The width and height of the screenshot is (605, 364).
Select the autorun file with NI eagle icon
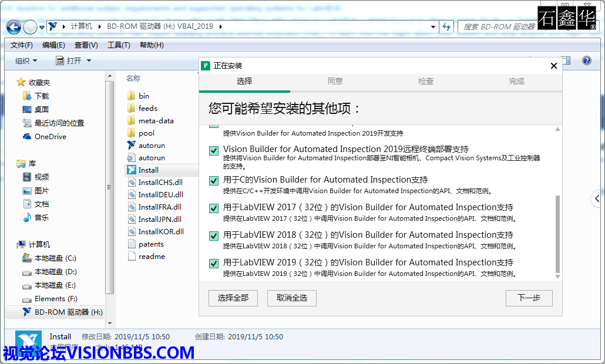pyautogui.click(x=146, y=146)
